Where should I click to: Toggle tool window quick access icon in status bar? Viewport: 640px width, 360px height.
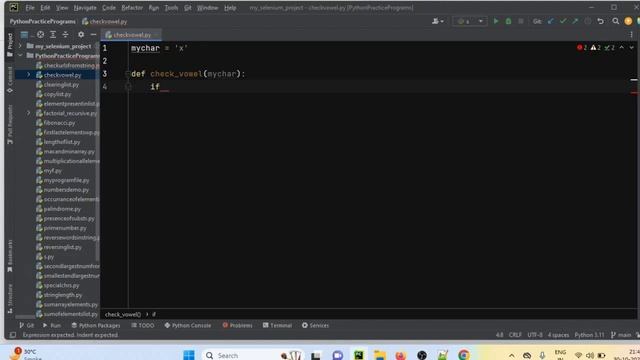point(13,335)
